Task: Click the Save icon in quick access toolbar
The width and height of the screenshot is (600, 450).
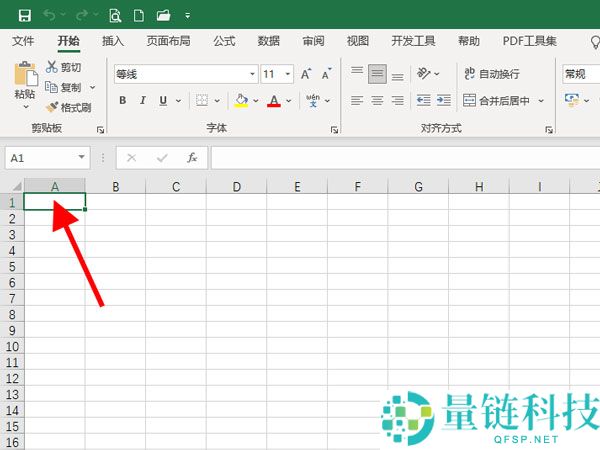Action: pos(25,16)
